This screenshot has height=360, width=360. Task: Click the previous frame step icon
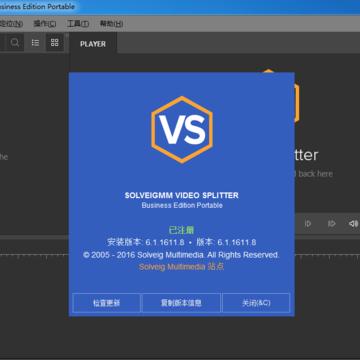pyautogui.click(x=308, y=224)
